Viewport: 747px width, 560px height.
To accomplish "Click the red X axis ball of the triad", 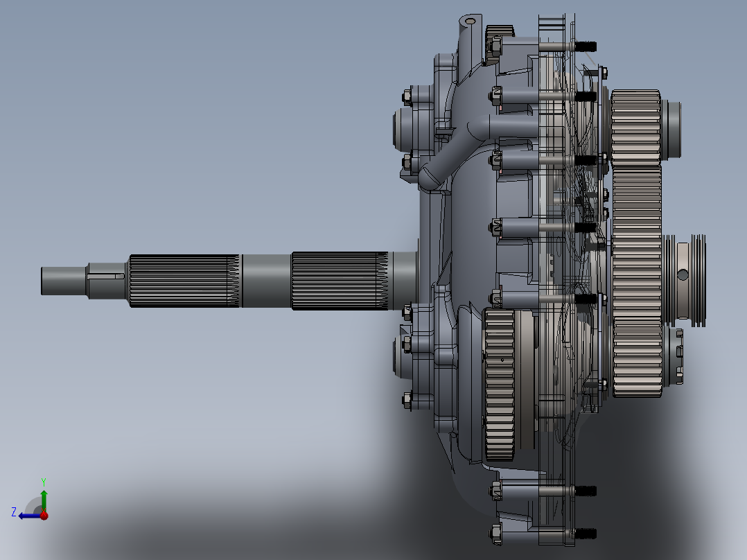I will (44, 516).
